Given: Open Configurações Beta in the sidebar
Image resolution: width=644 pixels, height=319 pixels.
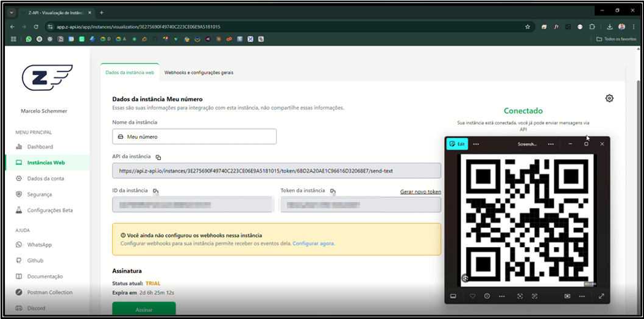Looking at the screenshot, I should click(x=50, y=210).
